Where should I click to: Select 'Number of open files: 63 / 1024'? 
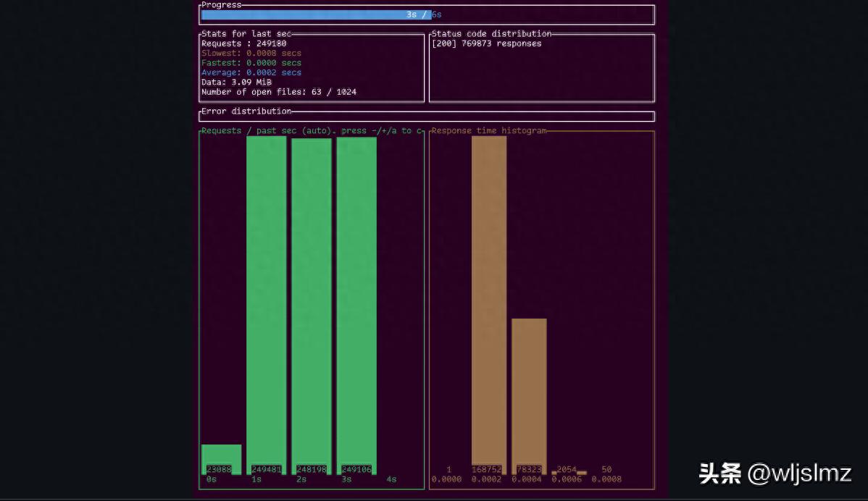pyautogui.click(x=279, y=92)
